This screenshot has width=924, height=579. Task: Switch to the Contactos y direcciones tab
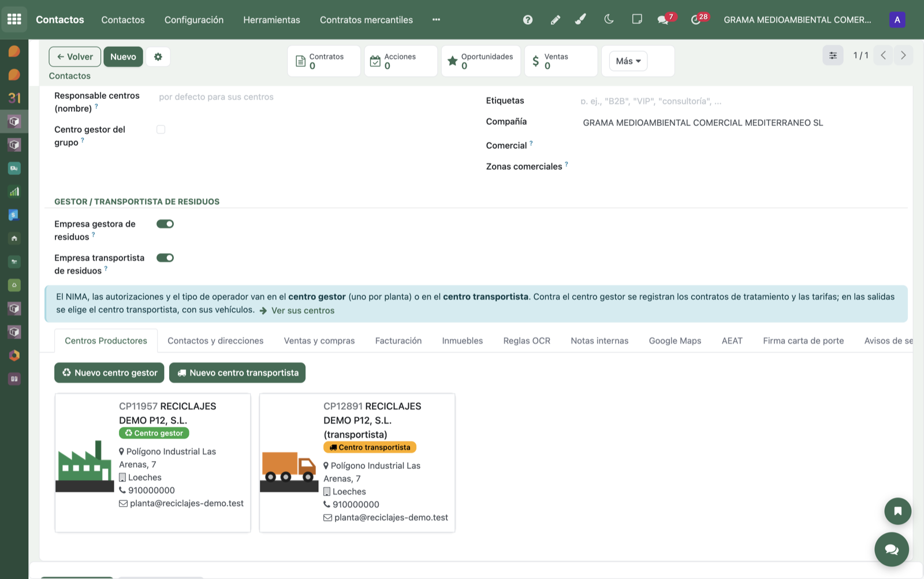(215, 341)
